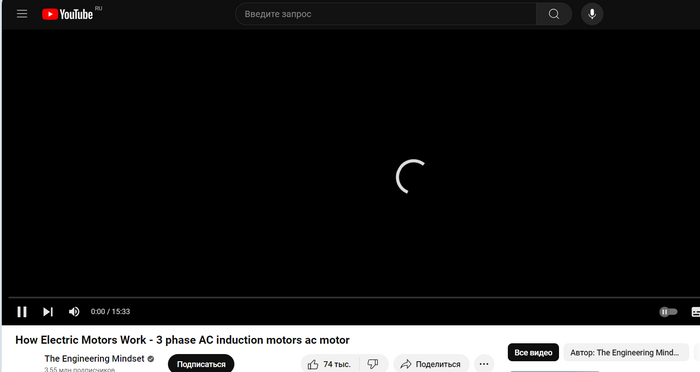
Task: Share the video via 'Поделиться'
Action: (431, 364)
